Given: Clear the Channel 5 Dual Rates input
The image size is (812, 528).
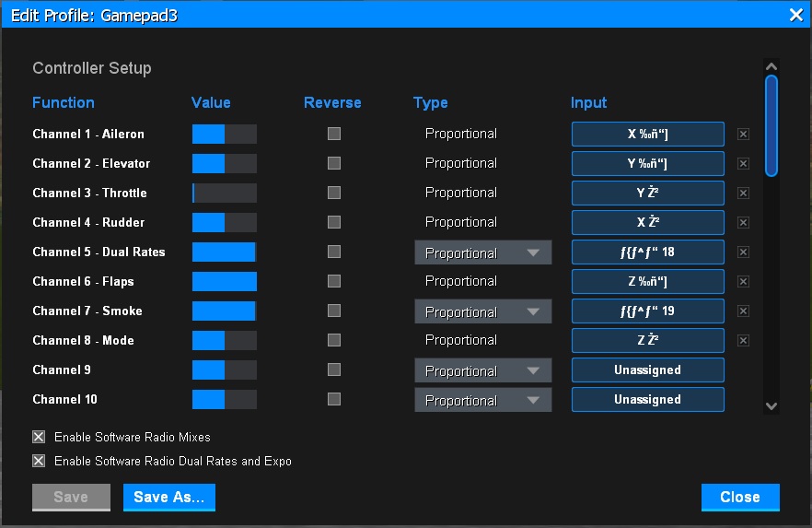Looking at the screenshot, I should (x=743, y=252).
